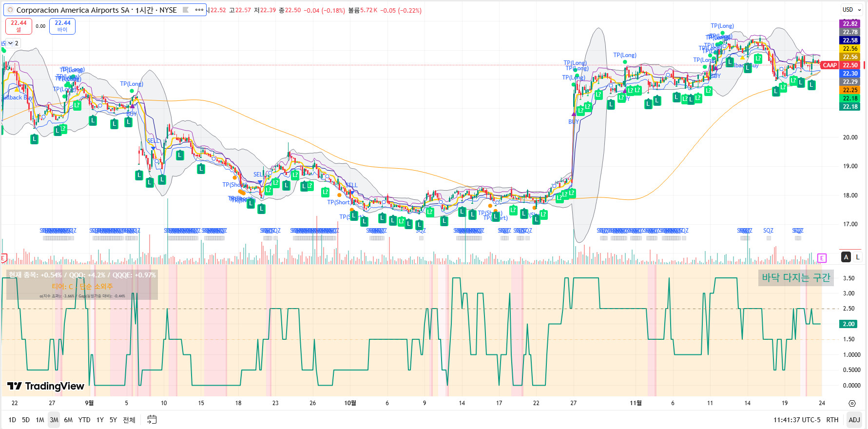Expand the collapsed indicator legend chevron
Viewport: 868px width, 429px height.
(10, 43)
